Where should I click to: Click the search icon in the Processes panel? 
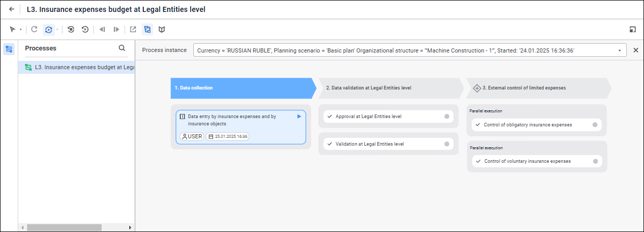[x=122, y=48]
